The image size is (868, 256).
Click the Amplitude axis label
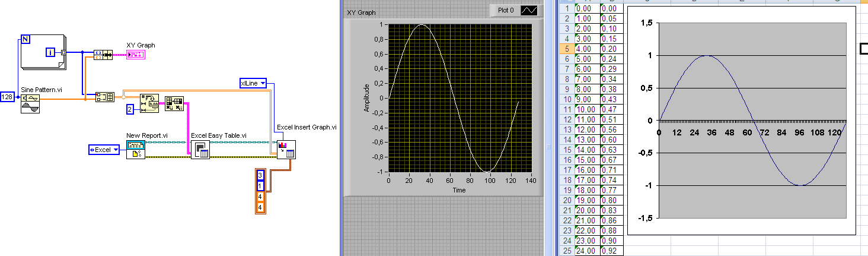coord(367,97)
